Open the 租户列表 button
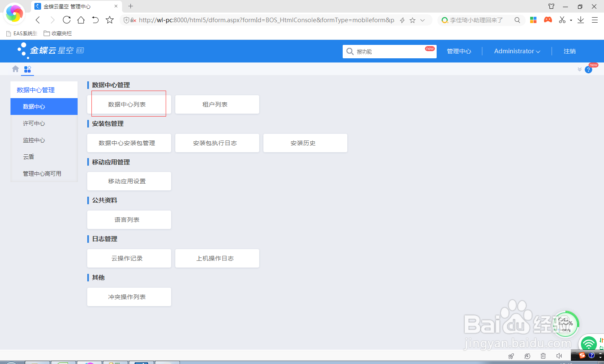 pos(217,104)
